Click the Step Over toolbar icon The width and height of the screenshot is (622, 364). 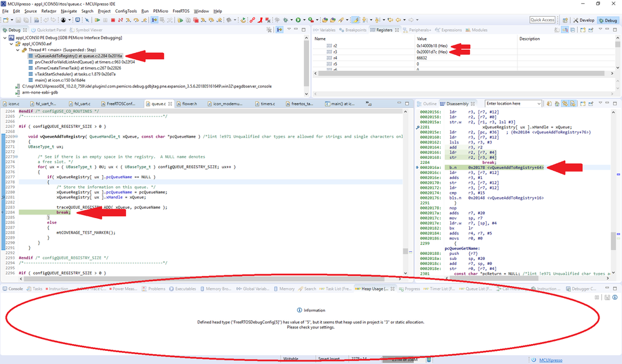[136, 20]
